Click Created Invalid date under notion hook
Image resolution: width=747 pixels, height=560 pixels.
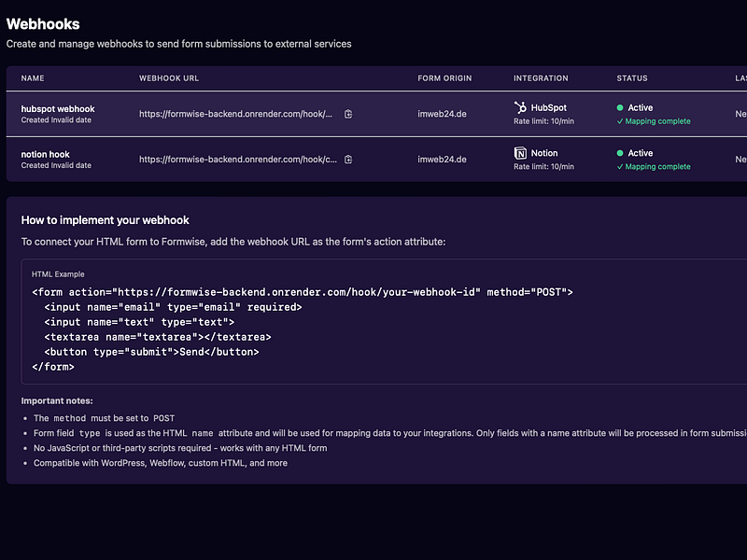pos(56,165)
